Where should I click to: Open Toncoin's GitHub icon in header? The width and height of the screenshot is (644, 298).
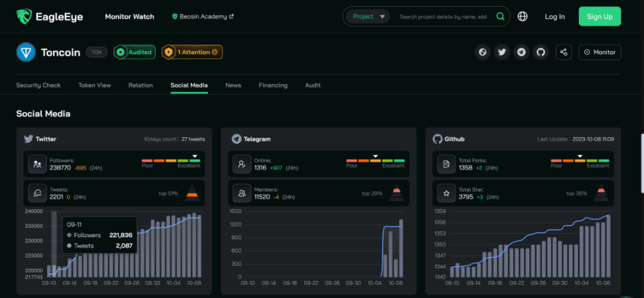click(541, 52)
